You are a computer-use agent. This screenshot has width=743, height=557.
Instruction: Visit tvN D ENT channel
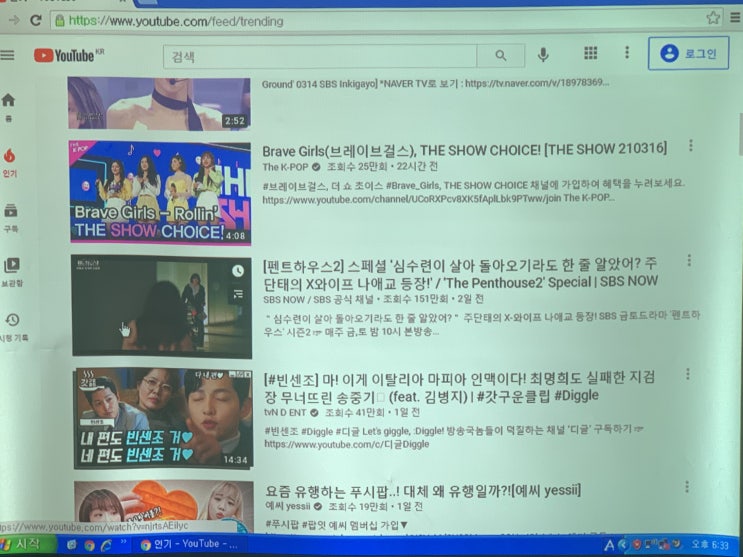(x=285, y=413)
